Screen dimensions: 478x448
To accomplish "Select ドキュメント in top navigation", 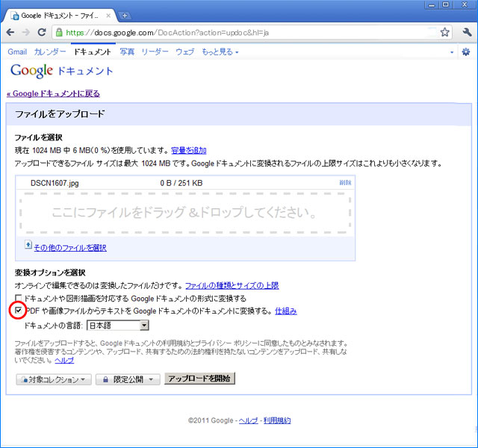I will [93, 52].
